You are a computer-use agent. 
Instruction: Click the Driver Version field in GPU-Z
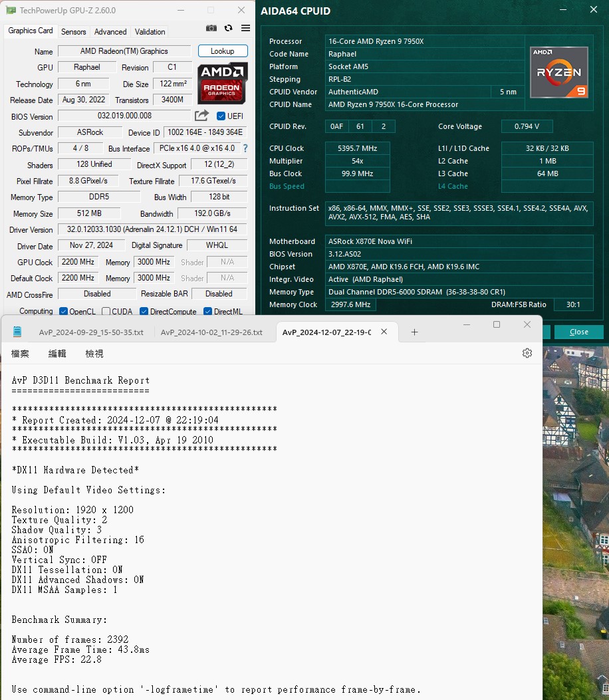[152, 229]
